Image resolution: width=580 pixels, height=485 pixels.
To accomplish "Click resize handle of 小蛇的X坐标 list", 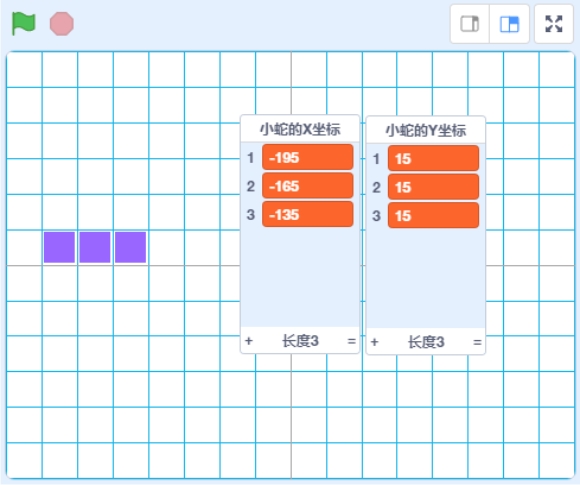I will (x=351, y=341).
